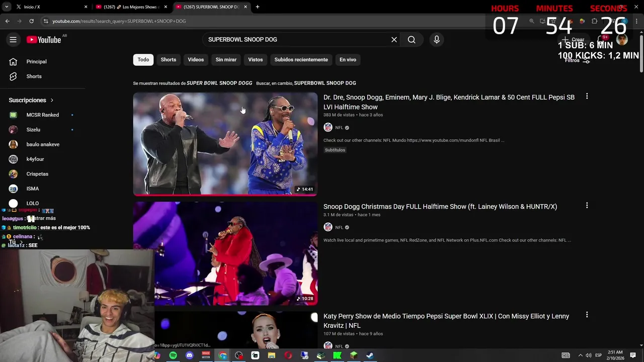Open Chrome tab search dropdown
The width and height of the screenshot is (644, 362).
coord(7,7)
